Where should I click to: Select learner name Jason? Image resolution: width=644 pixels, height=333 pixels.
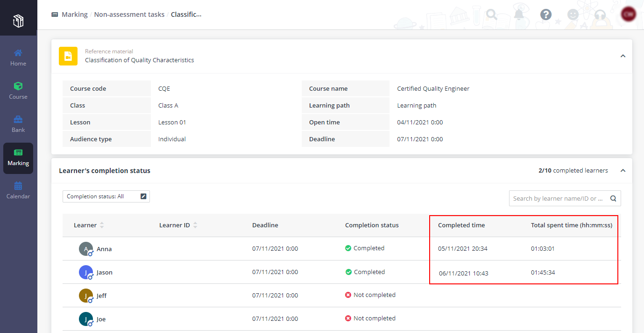point(105,272)
